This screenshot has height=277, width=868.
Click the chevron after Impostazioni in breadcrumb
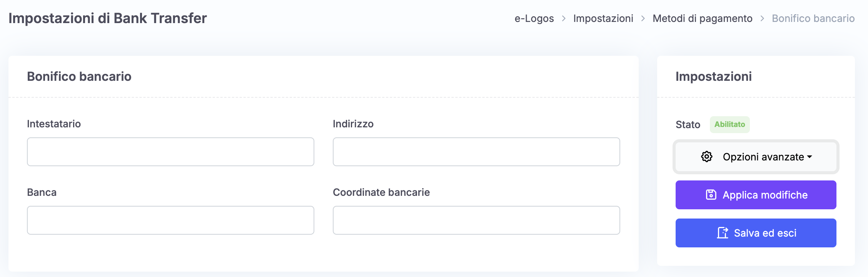(x=643, y=18)
